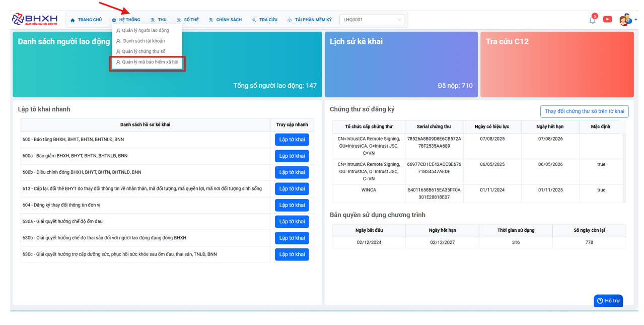Viewport: 644px width, 325px height.
Task: Open the Hỗ trợ support button
Action: point(608,301)
